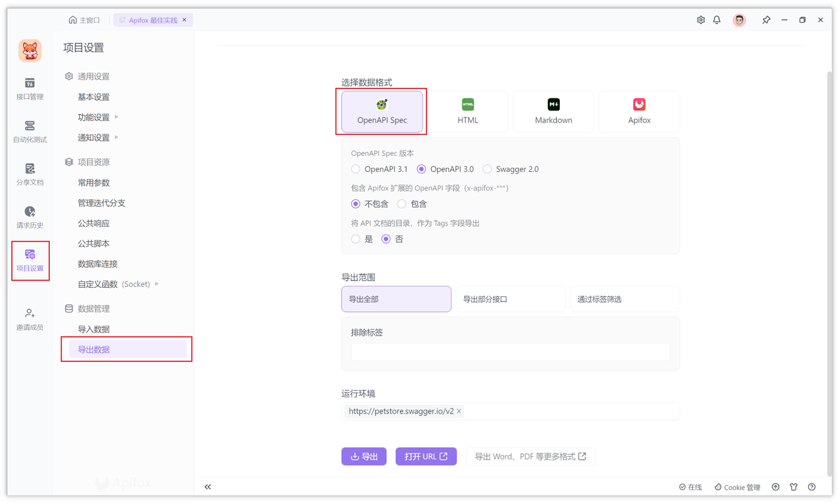Select HTML data format
The width and height of the screenshot is (839, 504).
(468, 111)
